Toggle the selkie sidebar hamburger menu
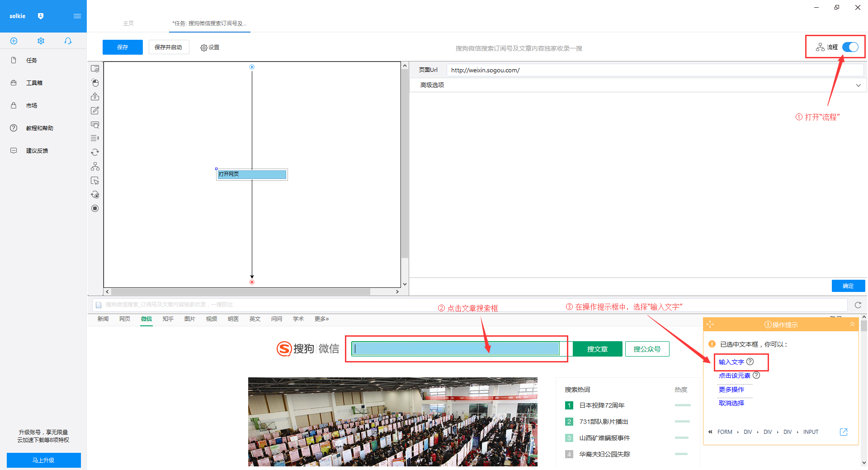Screen dimensions: 868x470 coord(77,16)
